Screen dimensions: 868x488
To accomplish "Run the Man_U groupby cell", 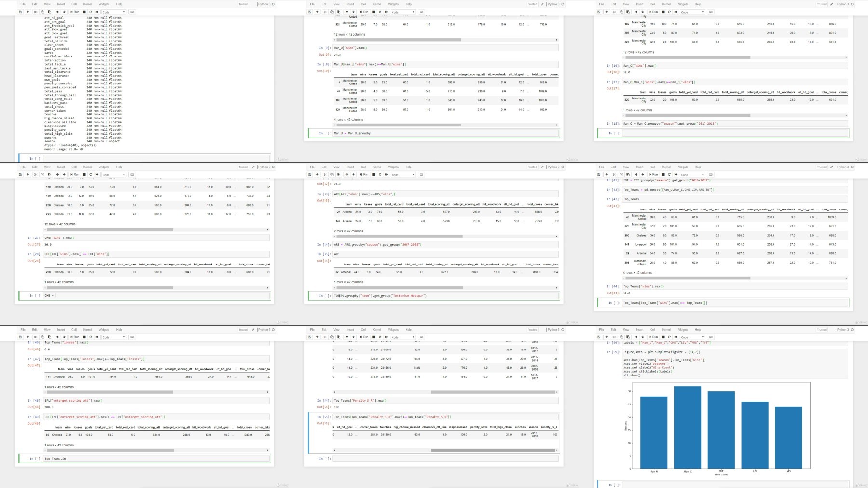I will (365, 12).
